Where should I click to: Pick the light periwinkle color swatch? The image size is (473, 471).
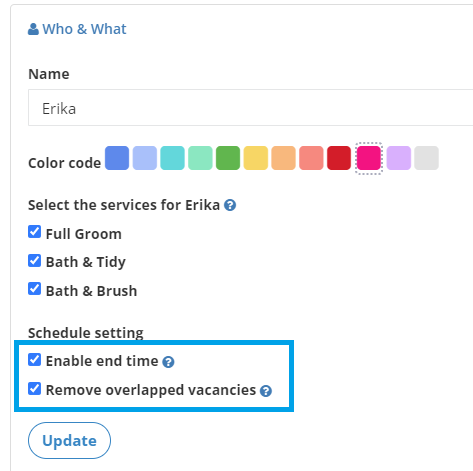[x=145, y=158]
